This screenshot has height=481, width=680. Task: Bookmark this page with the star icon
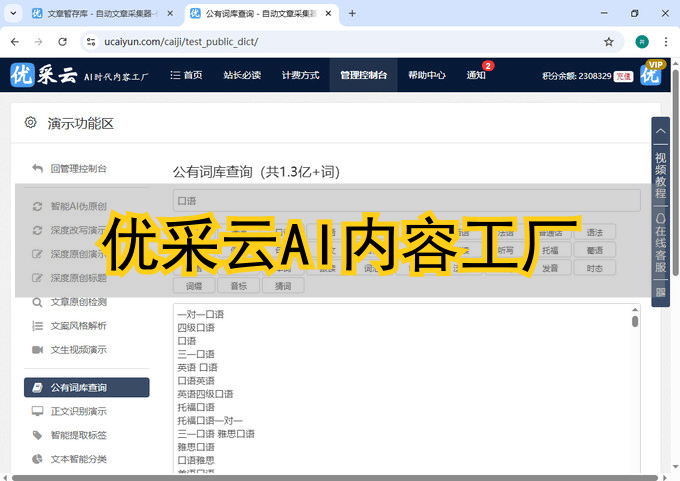tap(608, 42)
